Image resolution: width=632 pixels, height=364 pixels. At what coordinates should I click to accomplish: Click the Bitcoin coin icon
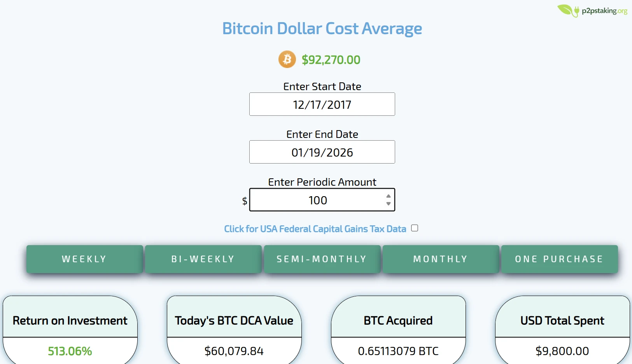click(287, 59)
